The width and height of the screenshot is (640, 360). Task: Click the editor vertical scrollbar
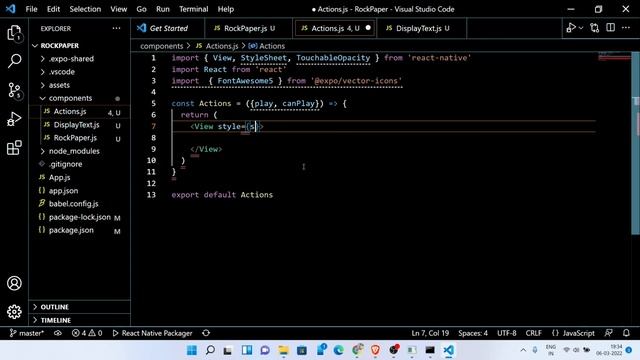click(635, 143)
